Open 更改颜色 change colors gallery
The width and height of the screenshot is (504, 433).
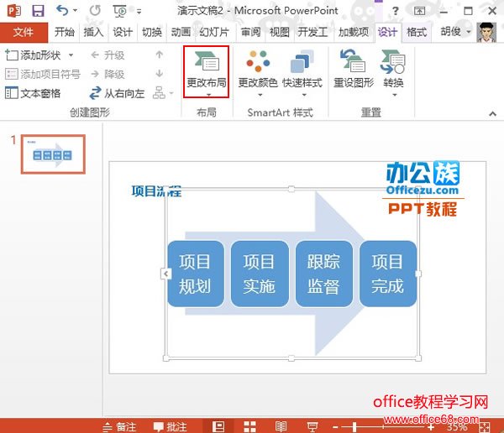click(258, 73)
